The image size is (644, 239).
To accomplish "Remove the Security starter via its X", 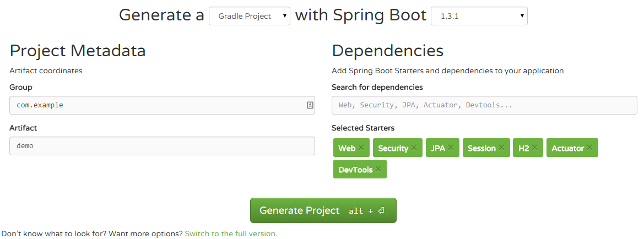I will coord(414,148).
